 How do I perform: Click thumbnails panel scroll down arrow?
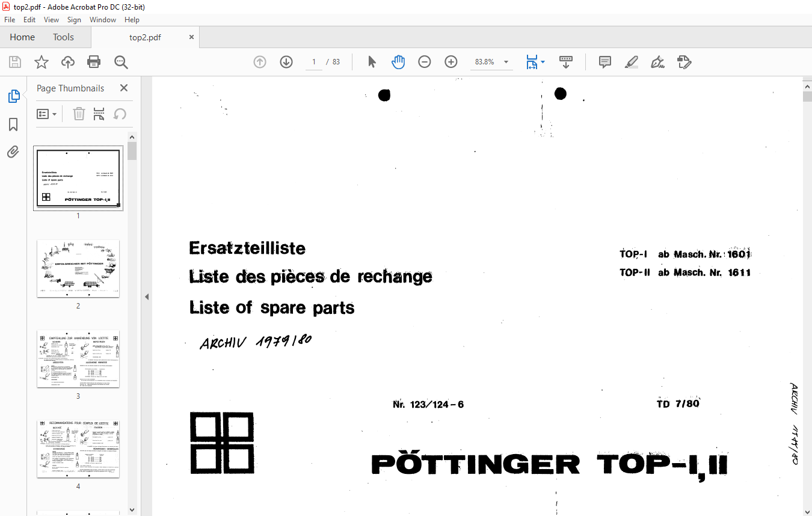point(132,510)
